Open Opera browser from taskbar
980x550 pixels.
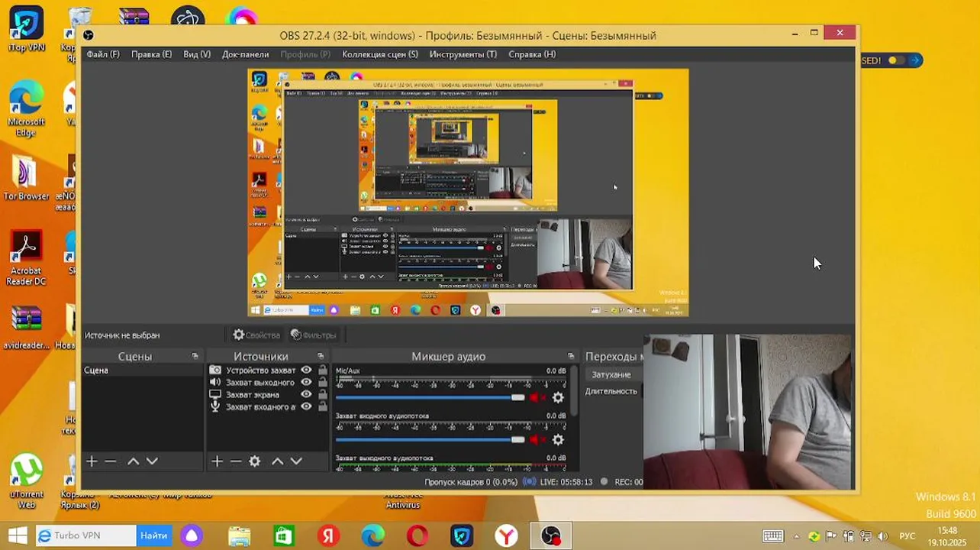[x=417, y=536]
